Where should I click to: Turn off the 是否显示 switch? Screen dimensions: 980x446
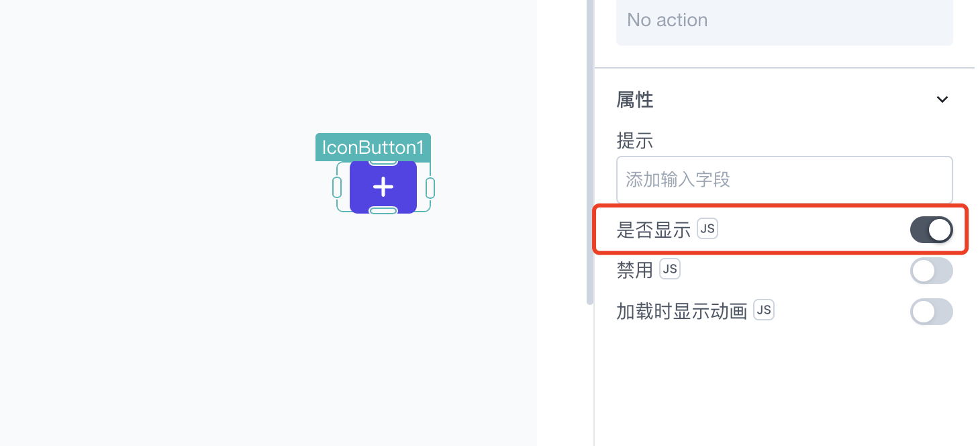931,230
